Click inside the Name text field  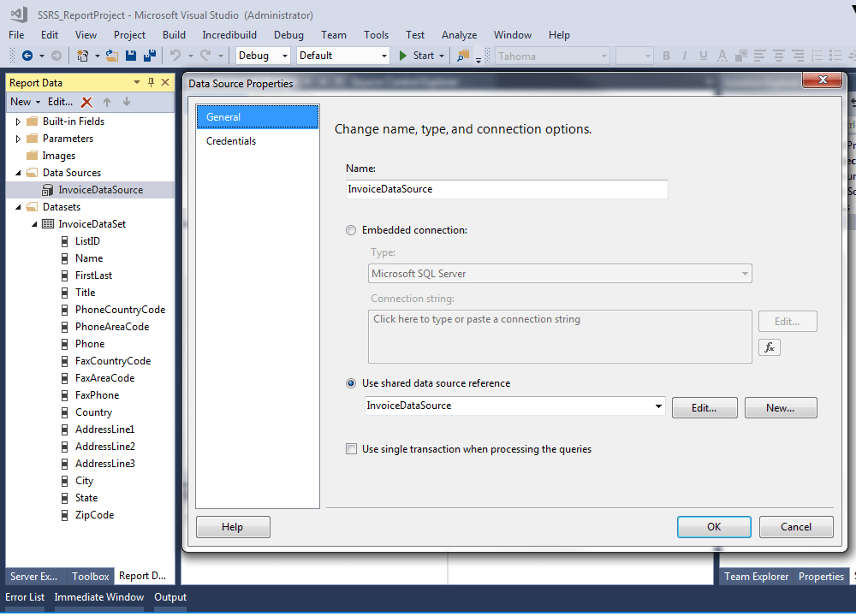505,189
